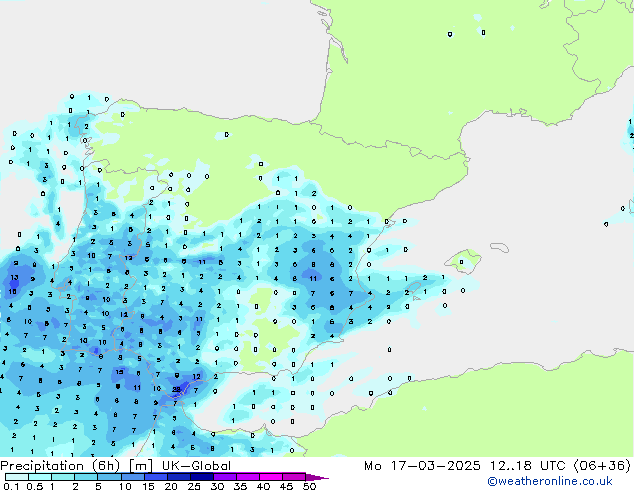Click the '0.1' legend value label

11,486
